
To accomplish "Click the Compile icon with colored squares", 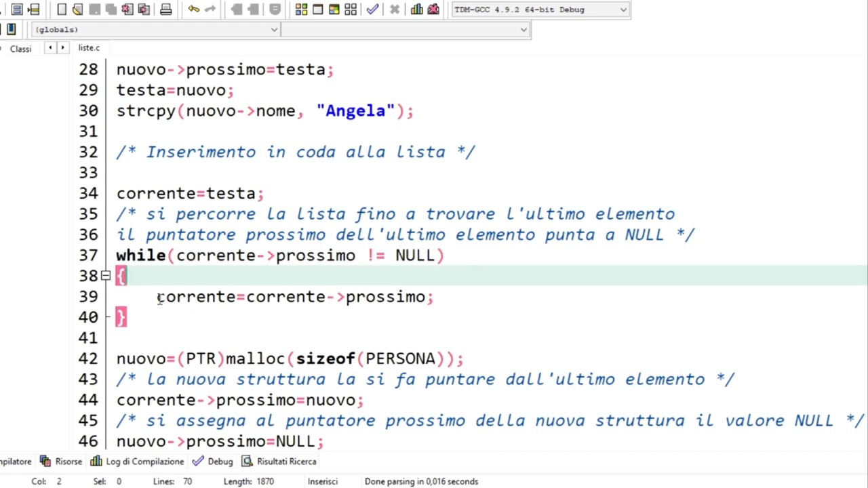I will tap(301, 9).
